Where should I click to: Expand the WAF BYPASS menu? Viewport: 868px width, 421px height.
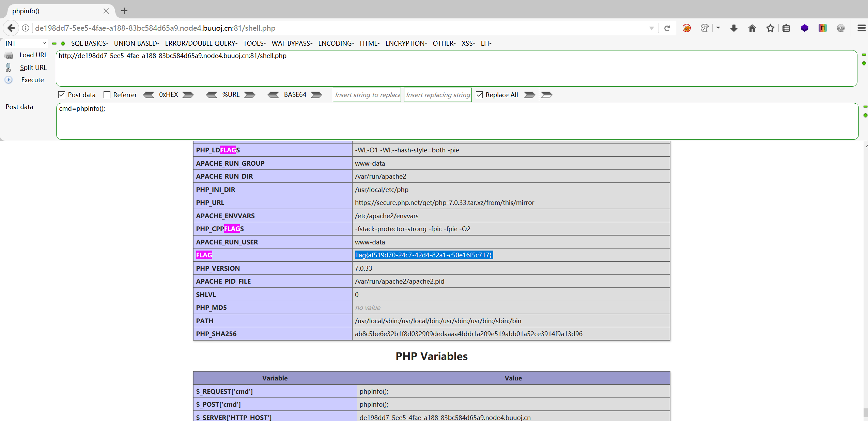tap(292, 43)
